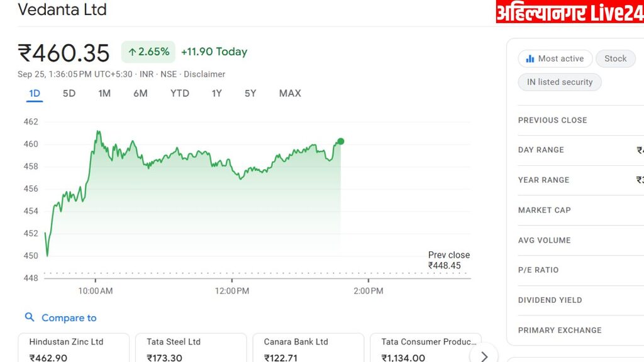The image size is (644, 362).
Task: Click the Most active bar chart icon
Action: (x=530, y=58)
